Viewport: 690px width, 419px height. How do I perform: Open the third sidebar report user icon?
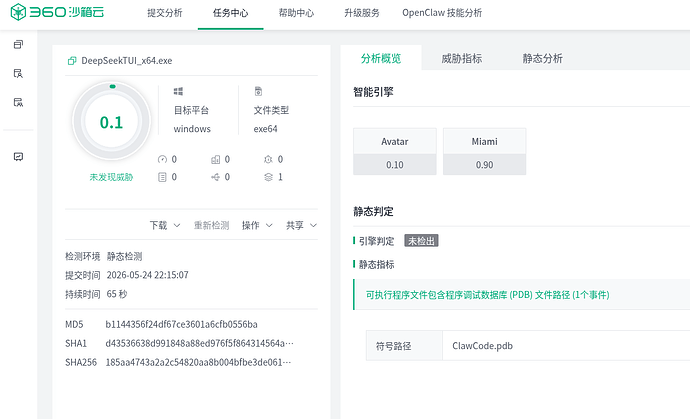[18, 102]
